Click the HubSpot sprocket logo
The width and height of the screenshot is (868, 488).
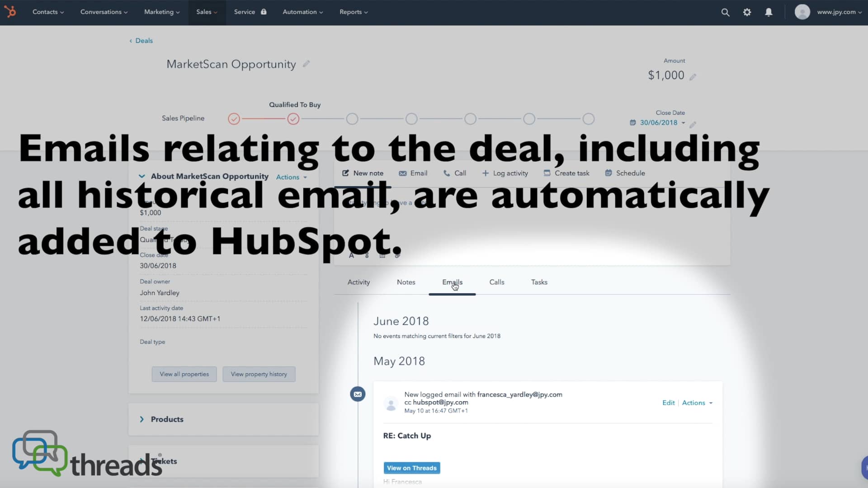pos(10,12)
